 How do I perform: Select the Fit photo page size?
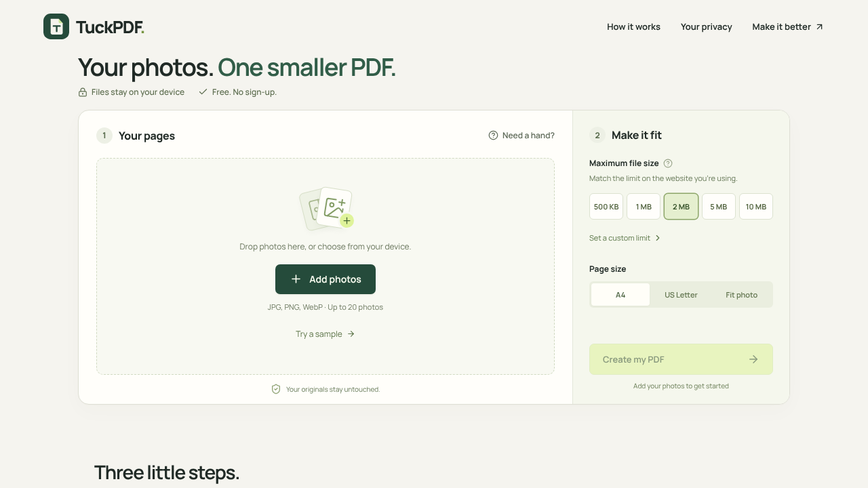coord(742,295)
